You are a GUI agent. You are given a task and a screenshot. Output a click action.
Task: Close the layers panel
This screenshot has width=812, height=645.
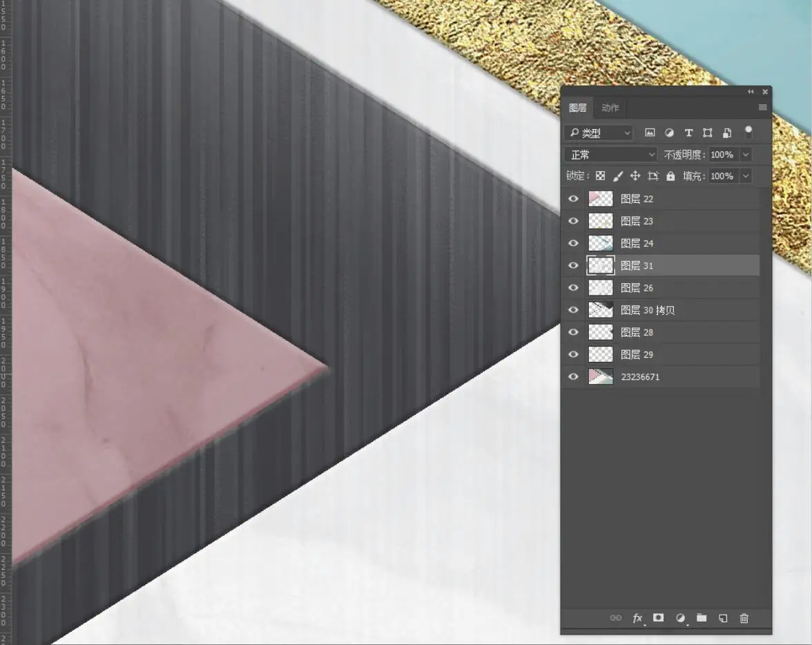pos(765,92)
